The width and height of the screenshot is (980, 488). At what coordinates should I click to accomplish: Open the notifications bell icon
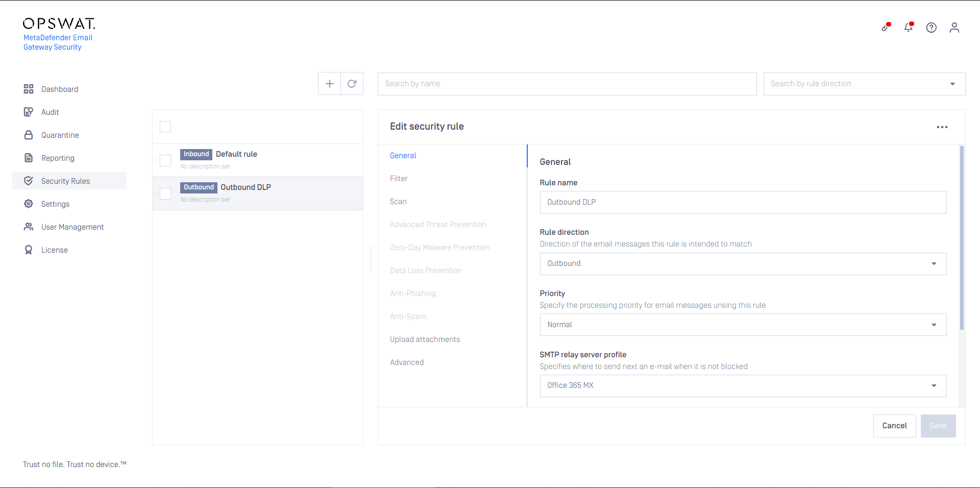(x=908, y=28)
